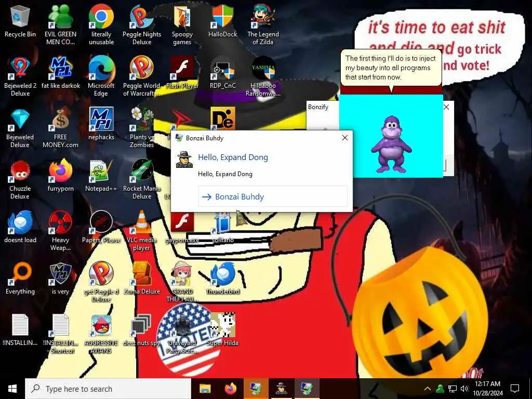Show hidden system tray icons
532x399 pixels.
pyautogui.click(x=428, y=389)
